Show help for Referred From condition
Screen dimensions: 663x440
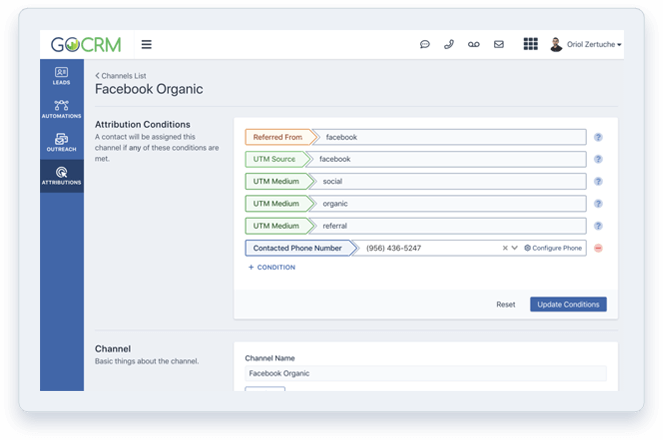click(x=598, y=137)
